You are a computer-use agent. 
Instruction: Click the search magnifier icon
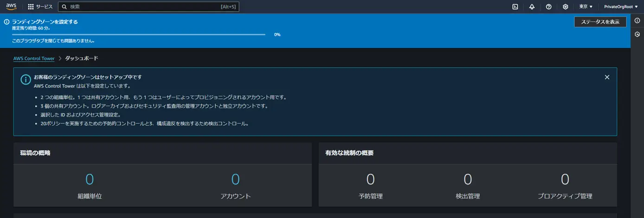point(64,7)
